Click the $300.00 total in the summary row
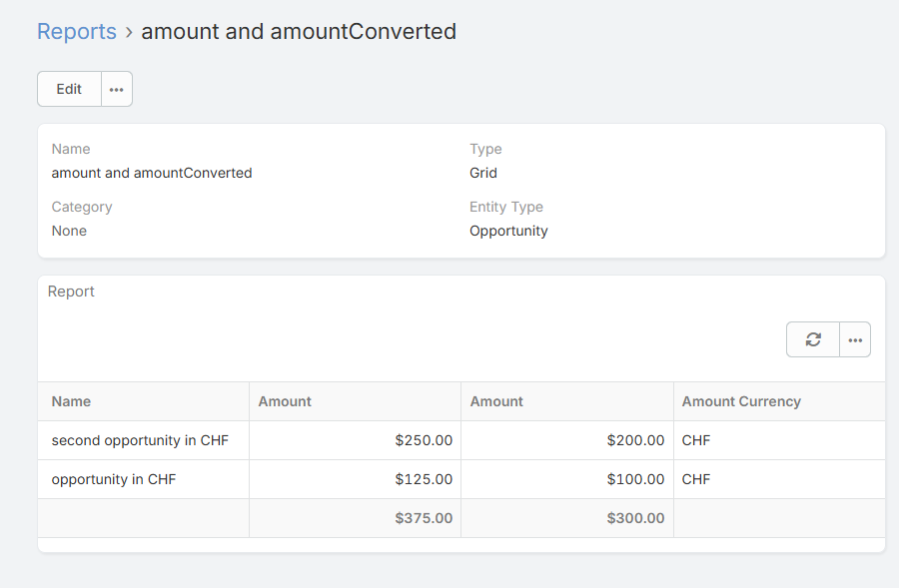899x588 pixels. (x=635, y=518)
